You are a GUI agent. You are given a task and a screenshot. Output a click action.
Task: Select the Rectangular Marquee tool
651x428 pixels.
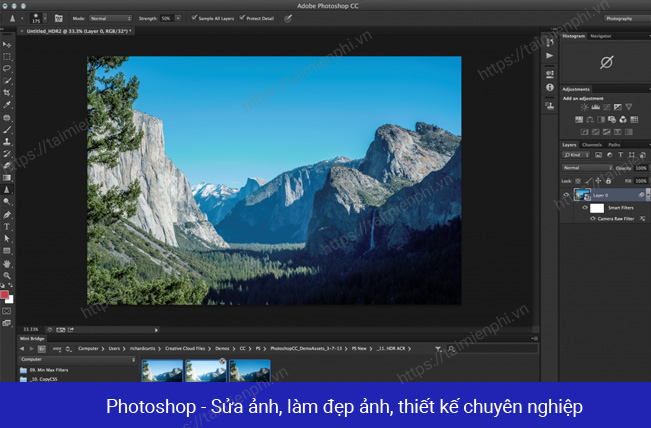click(7, 56)
